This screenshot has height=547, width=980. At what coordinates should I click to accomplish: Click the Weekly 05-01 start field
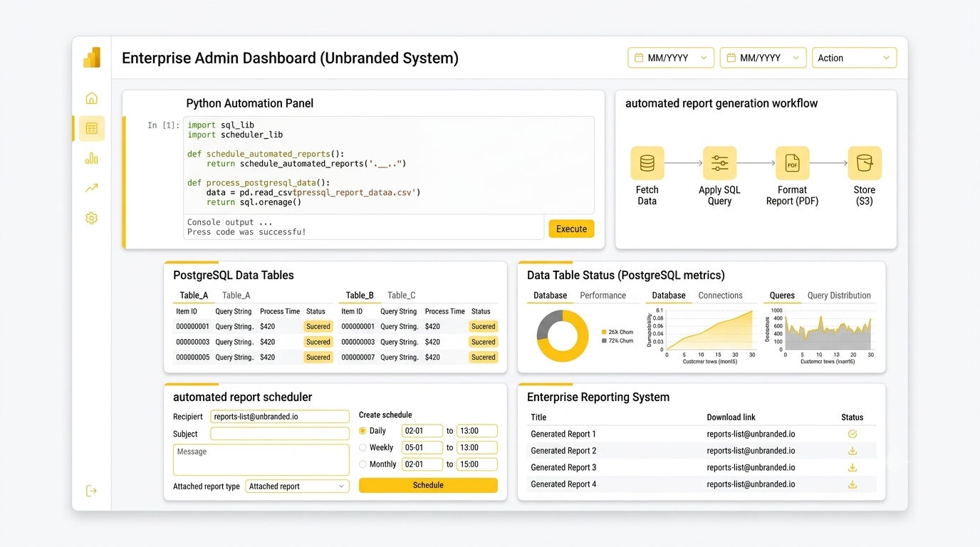pos(422,447)
